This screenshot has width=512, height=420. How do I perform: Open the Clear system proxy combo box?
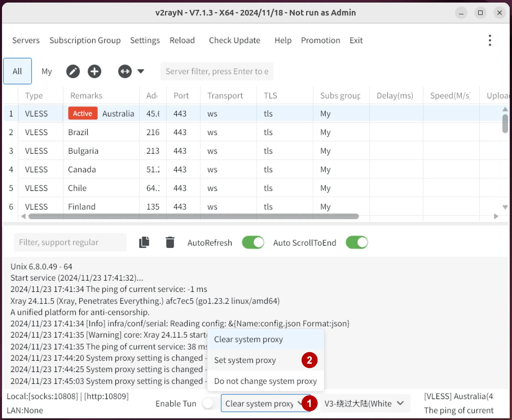(x=265, y=403)
